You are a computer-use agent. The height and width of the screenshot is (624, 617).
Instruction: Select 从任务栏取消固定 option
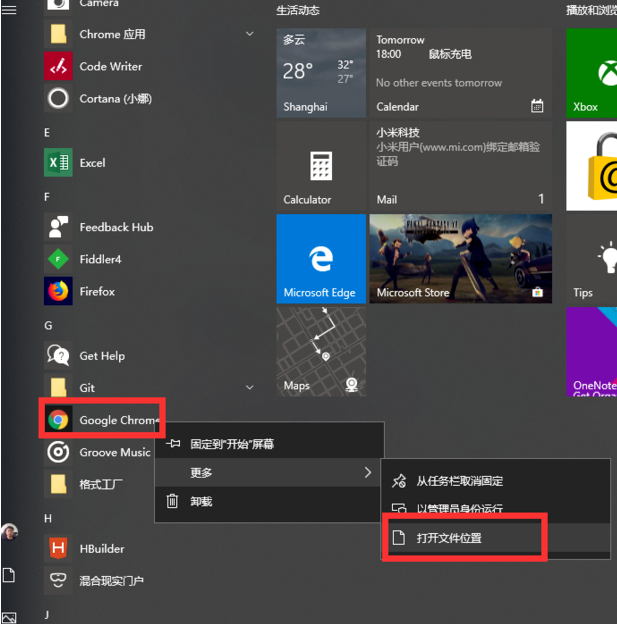point(495,481)
